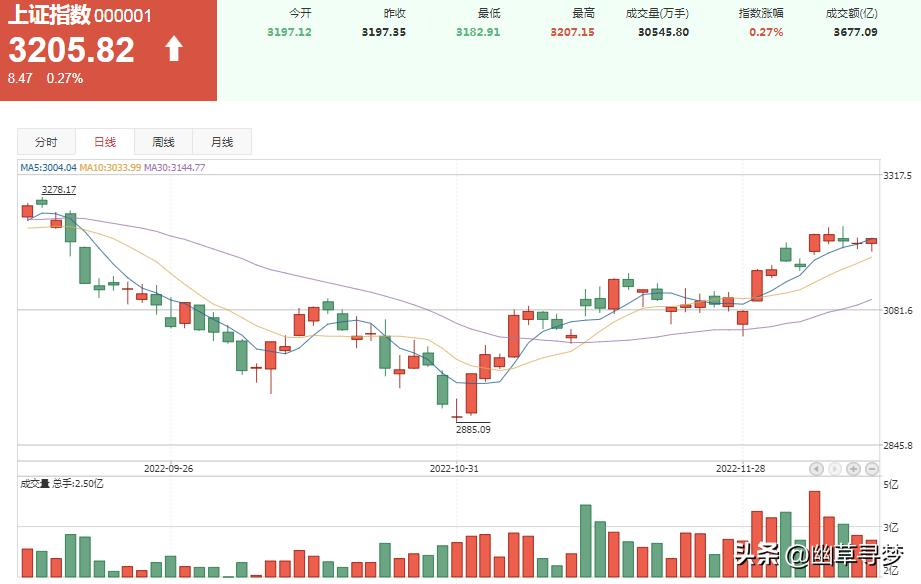Open the 月线 monthly chart view

coord(221,141)
